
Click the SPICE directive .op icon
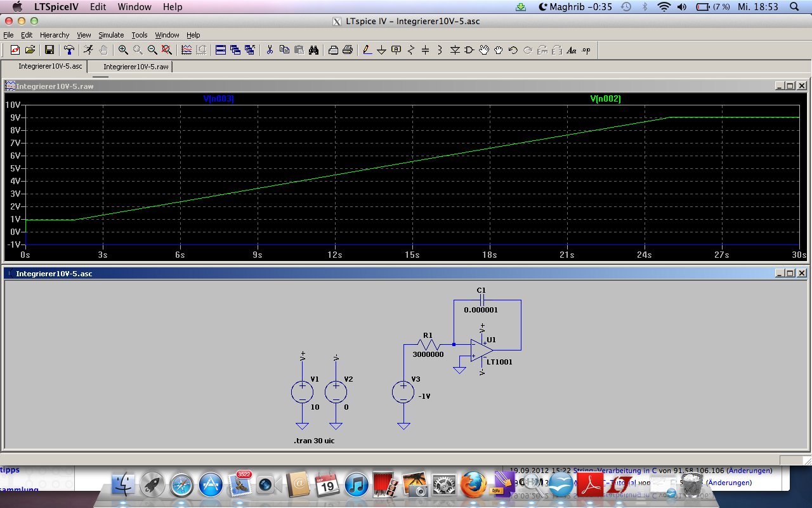[x=586, y=50]
